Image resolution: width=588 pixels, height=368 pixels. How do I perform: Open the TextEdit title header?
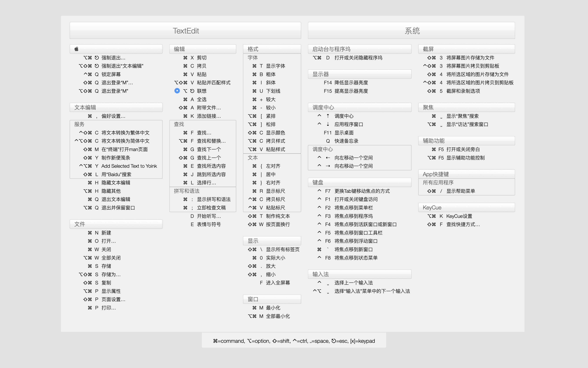click(185, 30)
